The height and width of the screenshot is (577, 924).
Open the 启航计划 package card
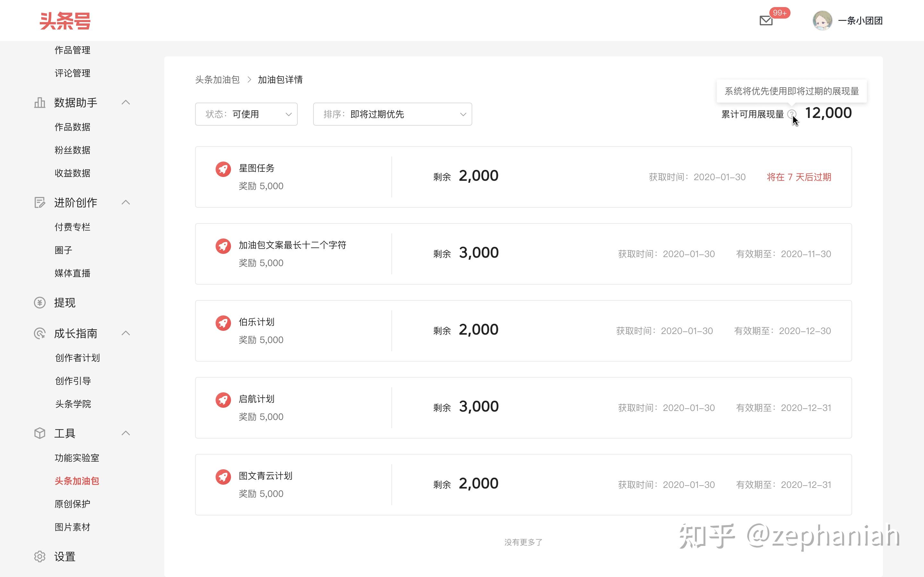(523, 407)
